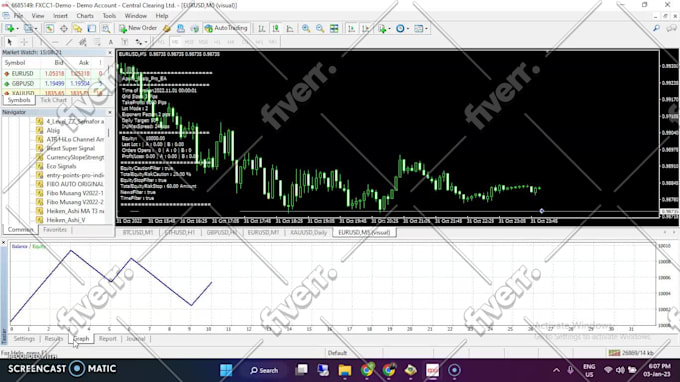Expand the periods dropdown arrow
Screen dimensions: 680x382
408,29
